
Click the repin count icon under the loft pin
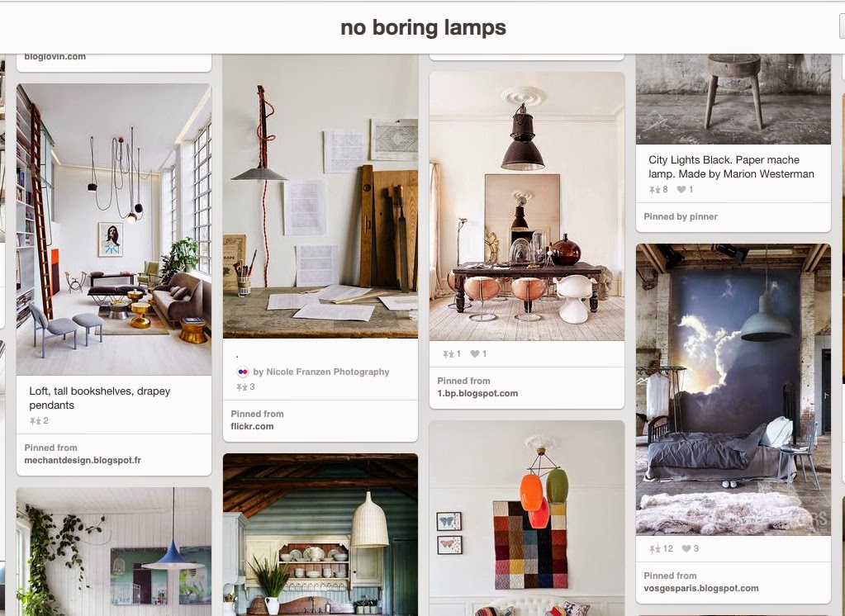click(35, 421)
